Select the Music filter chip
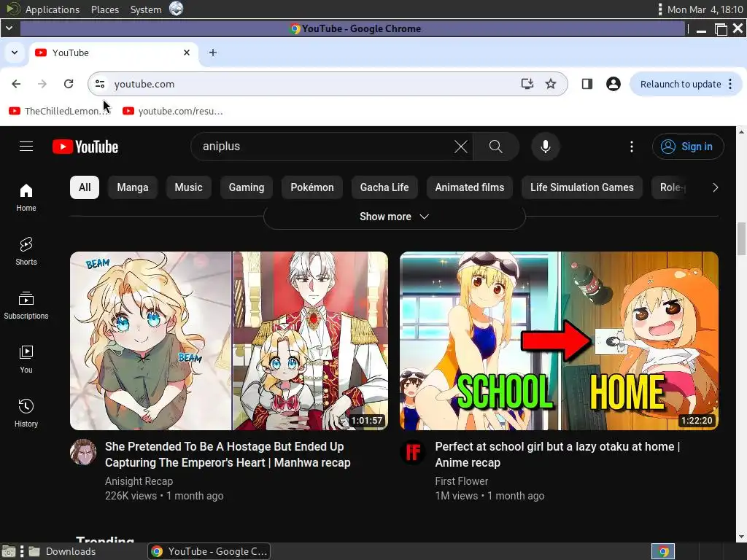 click(x=189, y=187)
